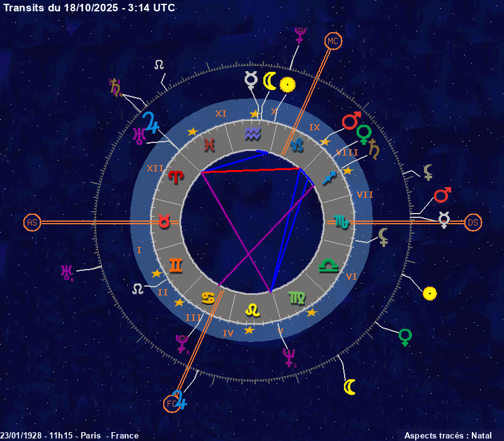Click the FC marker circle

tap(170, 403)
